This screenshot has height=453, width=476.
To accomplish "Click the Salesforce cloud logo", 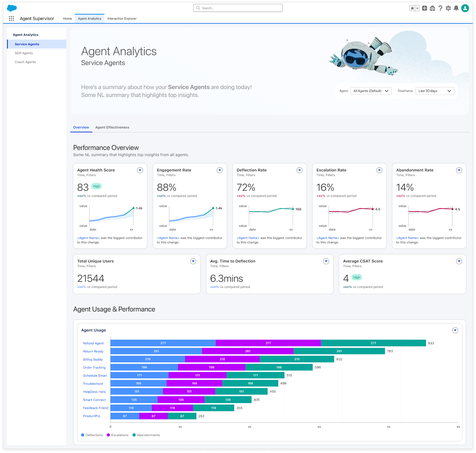I will tap(12, 8).
